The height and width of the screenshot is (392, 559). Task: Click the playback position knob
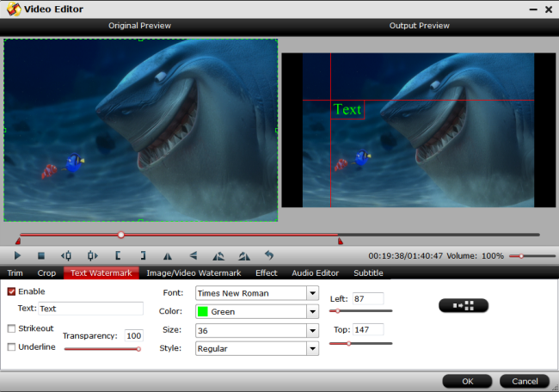point(121,235)
